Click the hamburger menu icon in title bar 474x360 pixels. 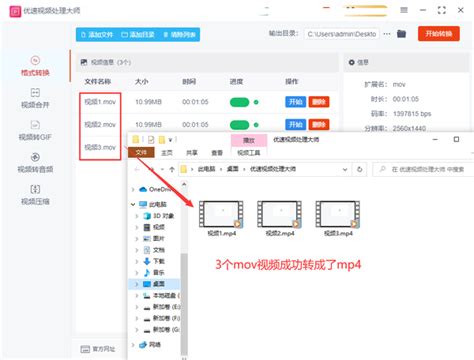click(x=404, y=10)
